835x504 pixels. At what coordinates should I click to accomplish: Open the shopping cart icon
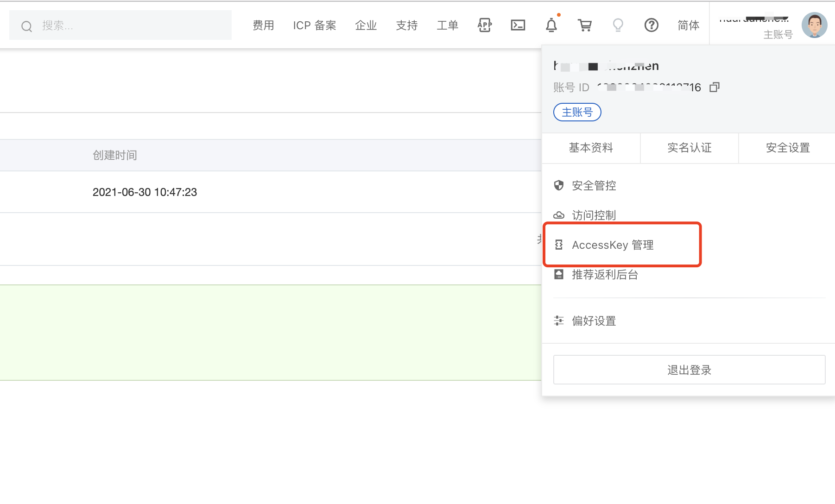584,25
